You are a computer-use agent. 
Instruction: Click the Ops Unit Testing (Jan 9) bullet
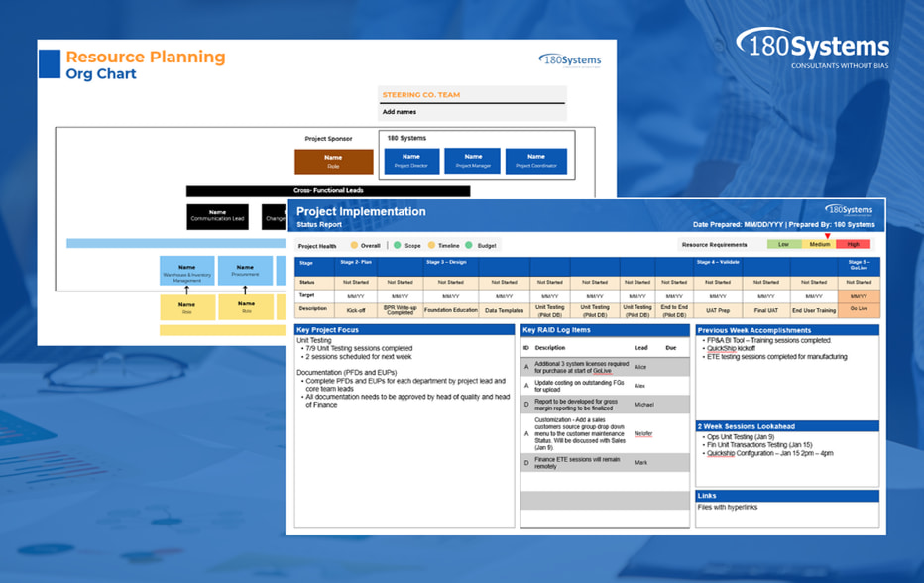coord(739,437)
